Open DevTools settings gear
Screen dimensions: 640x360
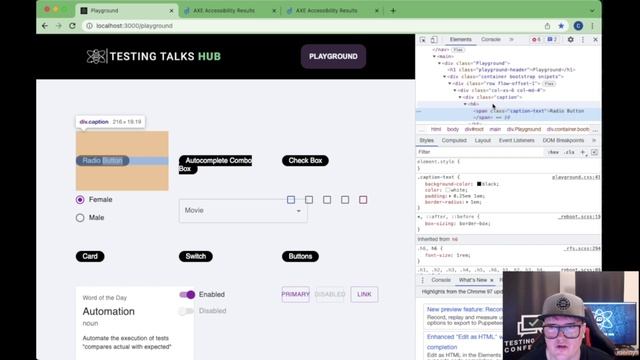[x=571, y=40]
